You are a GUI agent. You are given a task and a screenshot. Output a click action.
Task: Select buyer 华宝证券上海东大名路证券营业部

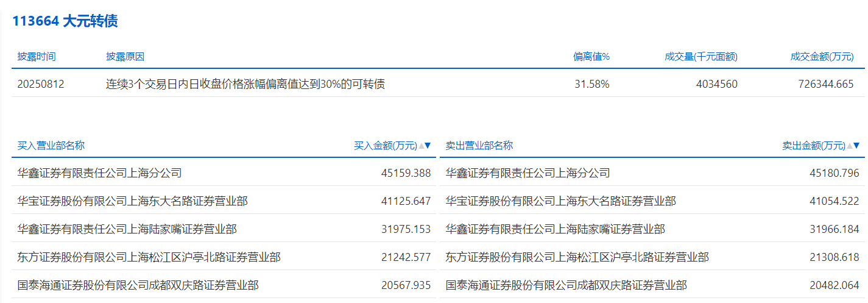133,201
